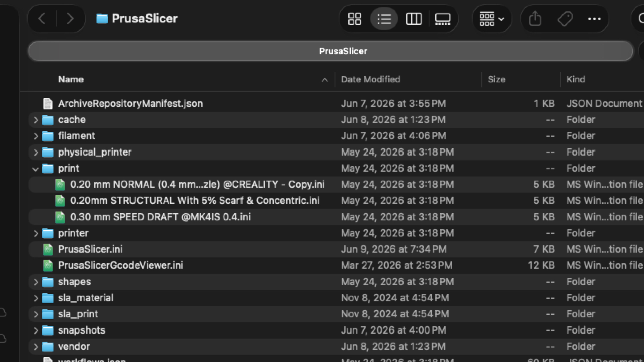The height and width of the screenshot is (362, 644).
Task: Expand the physical_printer folder
Action: pyautogui.click(x=36, y=152)
